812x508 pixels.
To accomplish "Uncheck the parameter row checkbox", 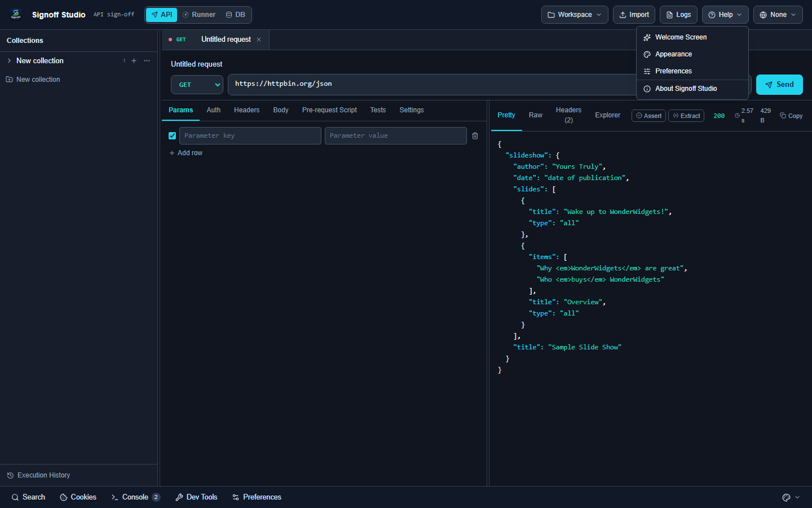I will point(173,136).
